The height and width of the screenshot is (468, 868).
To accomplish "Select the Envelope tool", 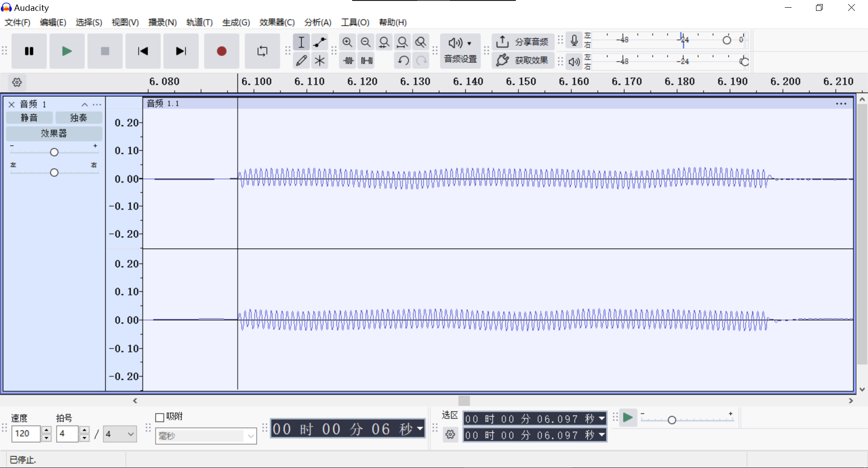I will [x=320, y=42].
